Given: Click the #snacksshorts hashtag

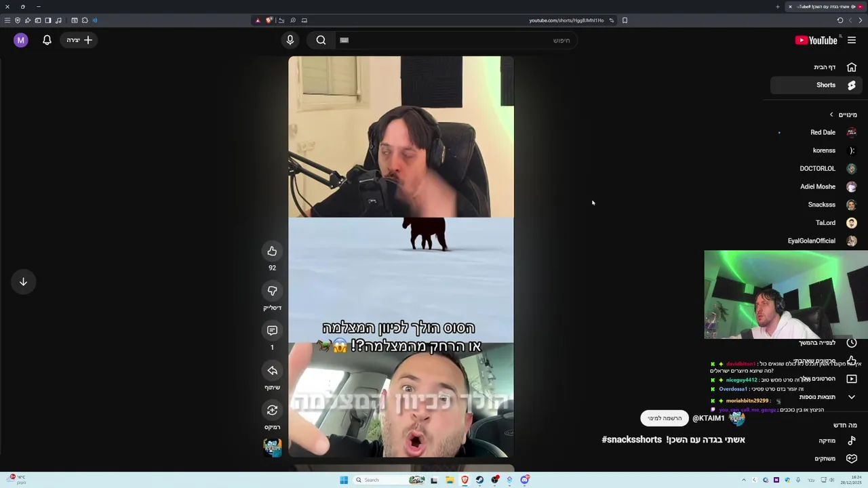Looking at the screenshot, I should [631, 440].
